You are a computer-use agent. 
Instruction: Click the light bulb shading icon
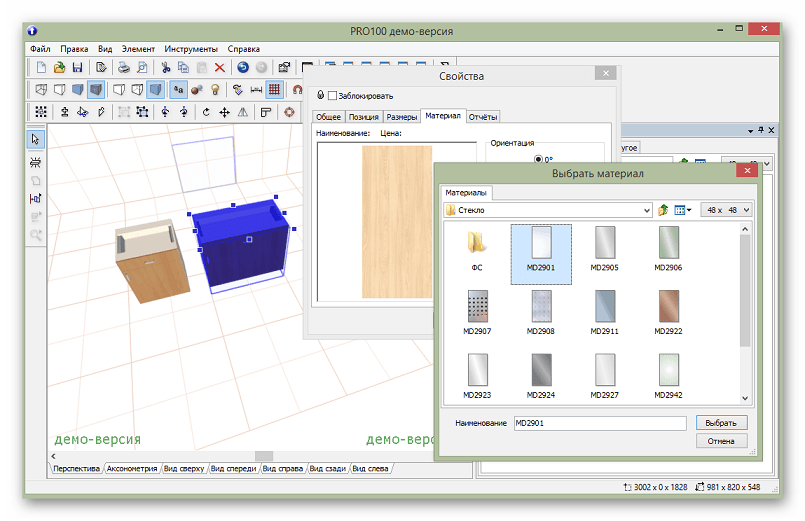pos(214,90)
